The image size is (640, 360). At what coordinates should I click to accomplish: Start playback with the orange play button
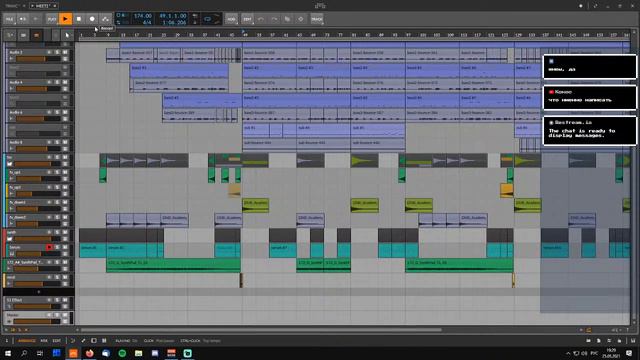pyautogui.click(x=65, y=19)
